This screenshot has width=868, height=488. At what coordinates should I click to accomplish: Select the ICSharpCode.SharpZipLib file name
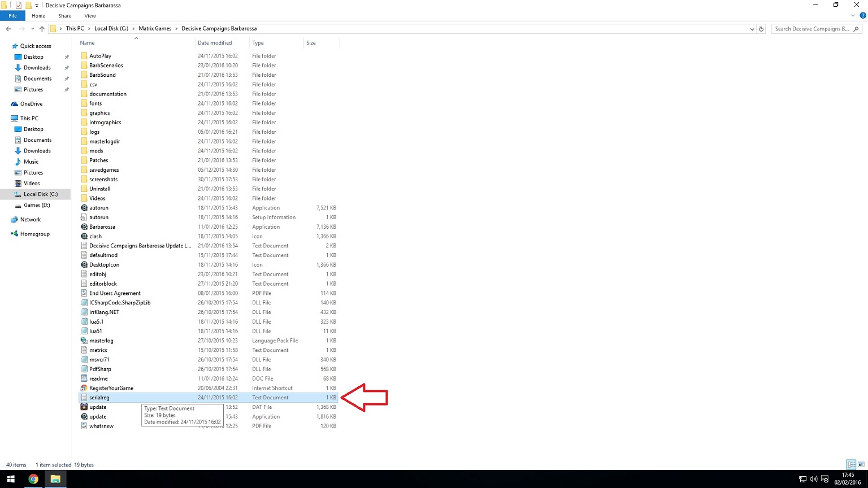120,303
